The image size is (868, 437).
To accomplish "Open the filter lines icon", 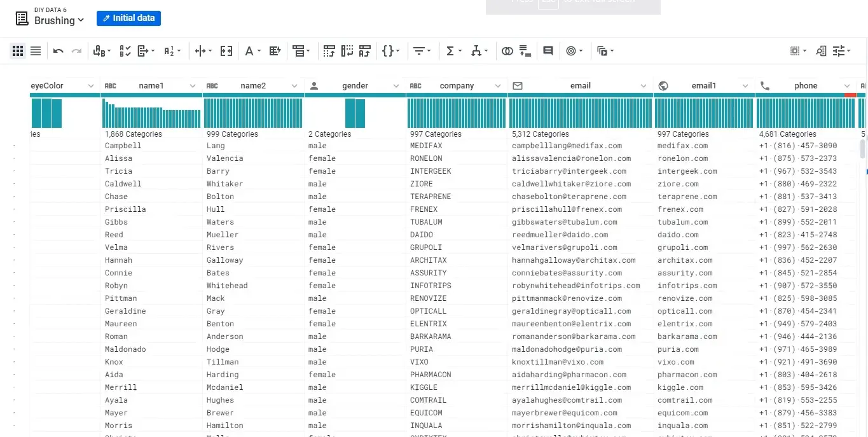I will [419, 51].
